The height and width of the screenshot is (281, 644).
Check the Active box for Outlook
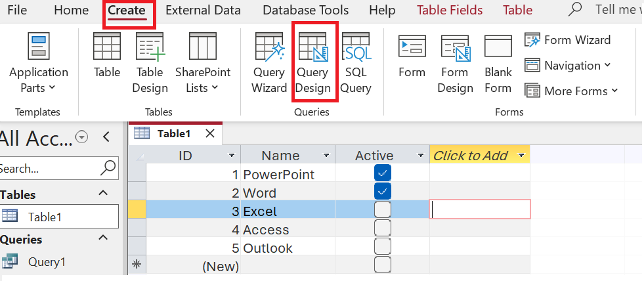(382, 246)
